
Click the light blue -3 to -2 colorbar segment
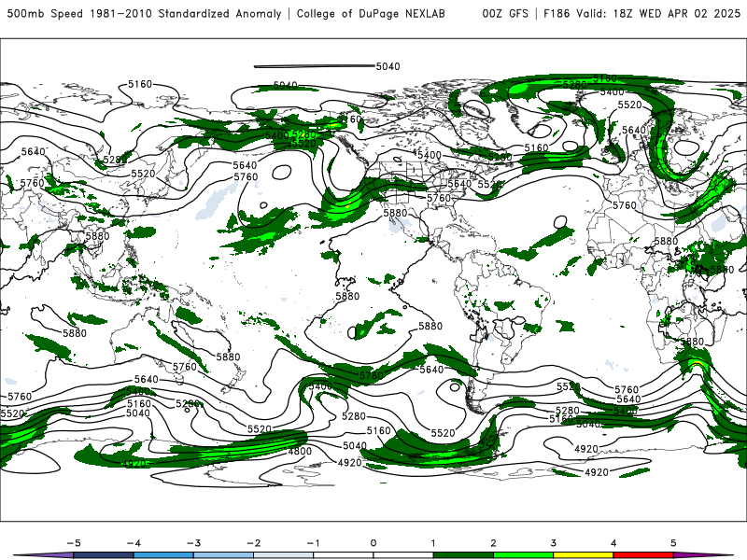[223, 555]
